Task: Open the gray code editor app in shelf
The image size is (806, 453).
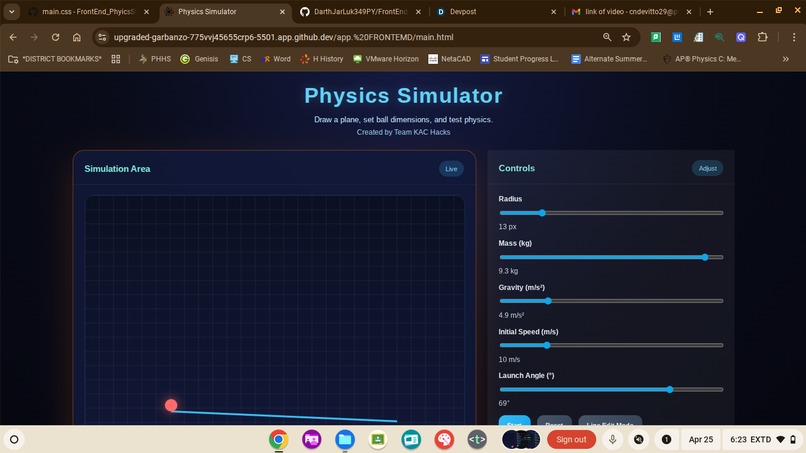Action: 477,440
